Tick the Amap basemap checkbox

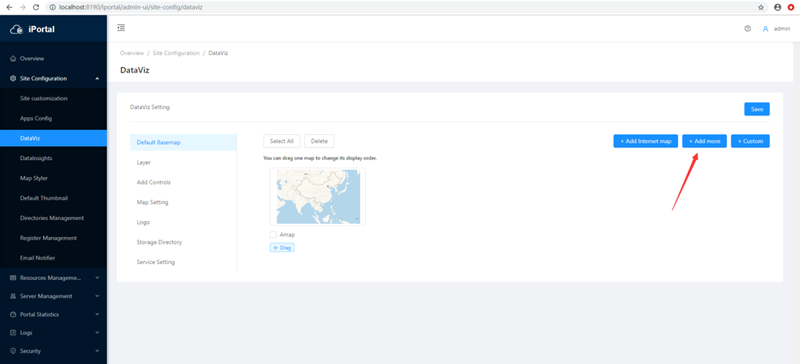[273, 235]
